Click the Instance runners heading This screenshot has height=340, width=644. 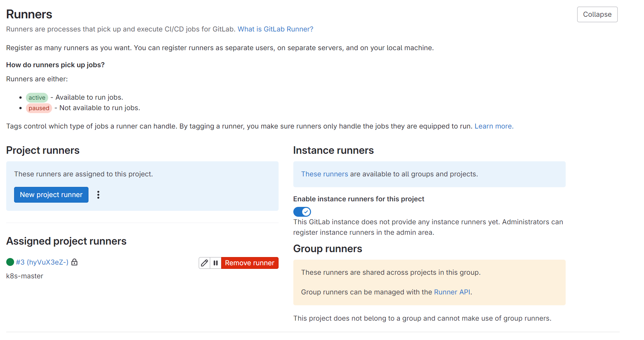(x=333, y=150)
